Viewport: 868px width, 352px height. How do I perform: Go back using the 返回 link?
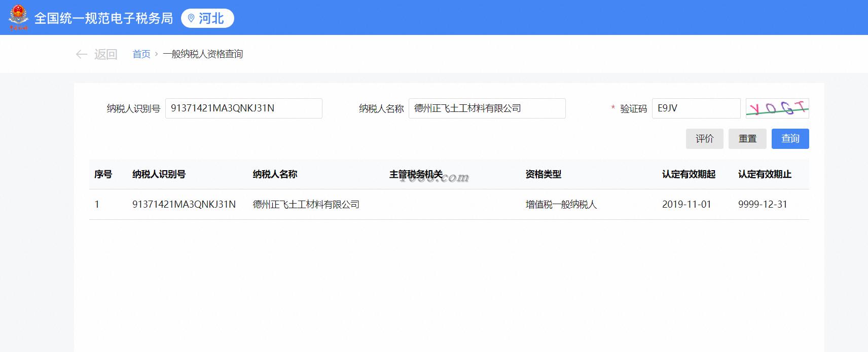[105, 54]
